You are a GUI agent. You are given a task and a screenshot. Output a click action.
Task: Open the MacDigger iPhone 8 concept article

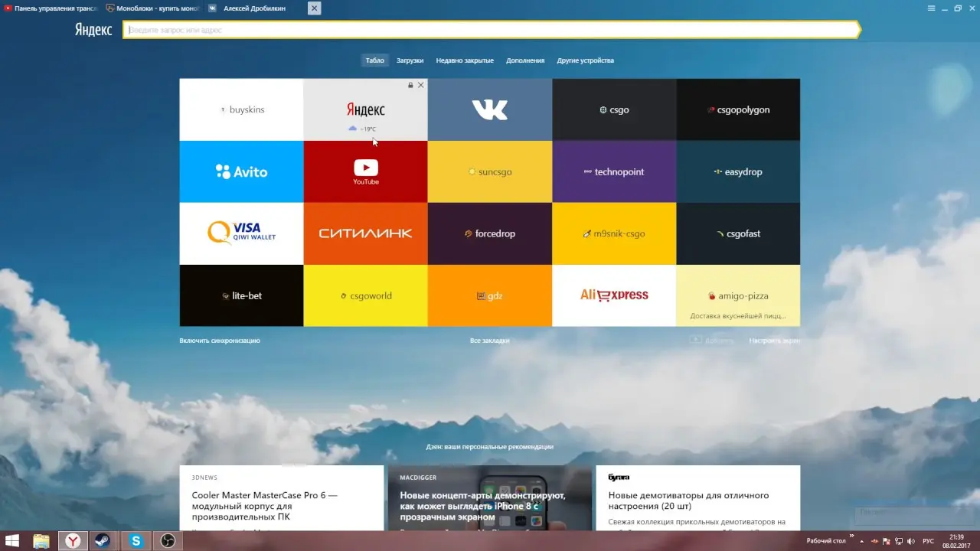point(490,498)
